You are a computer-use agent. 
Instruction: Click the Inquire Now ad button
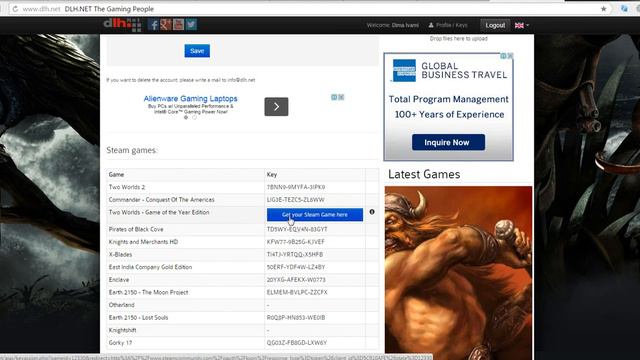click(x=448, y=142)
